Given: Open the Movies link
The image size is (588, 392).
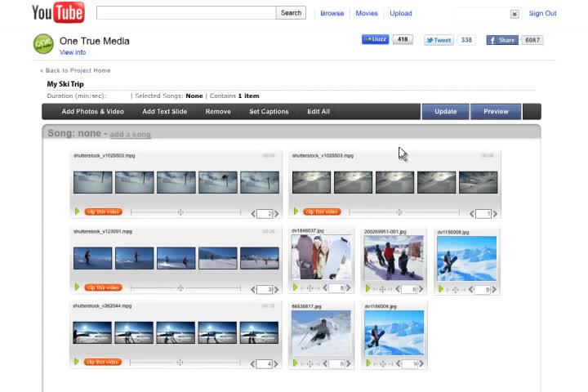Looking at the screenshot, I should (367, 13).
